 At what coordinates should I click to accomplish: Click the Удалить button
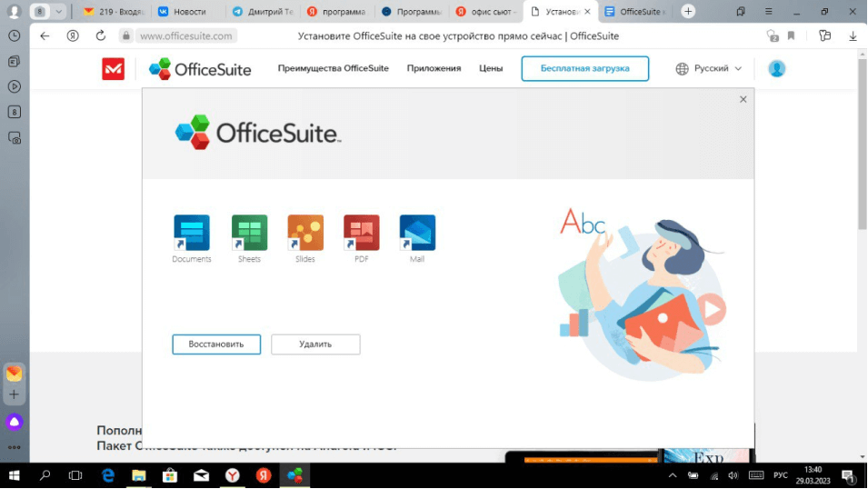point(315,344)
